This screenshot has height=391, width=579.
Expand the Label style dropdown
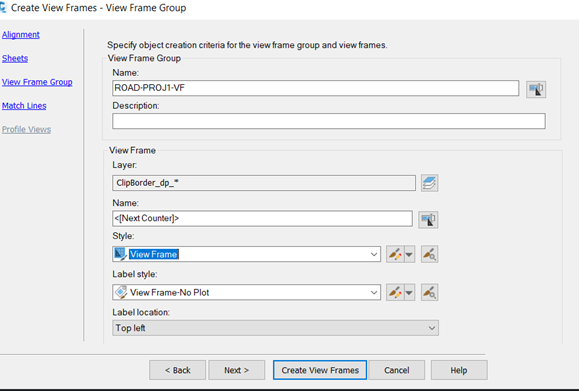point(374,292)
